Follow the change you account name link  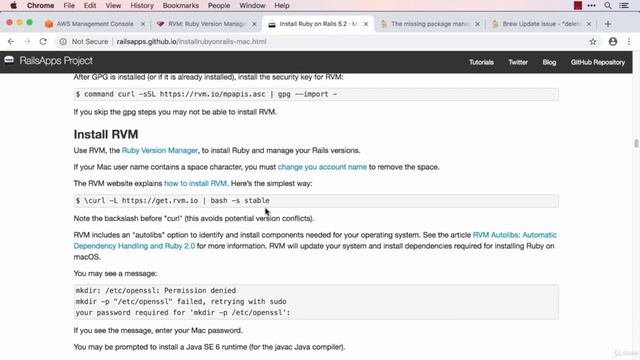point(322,167)
